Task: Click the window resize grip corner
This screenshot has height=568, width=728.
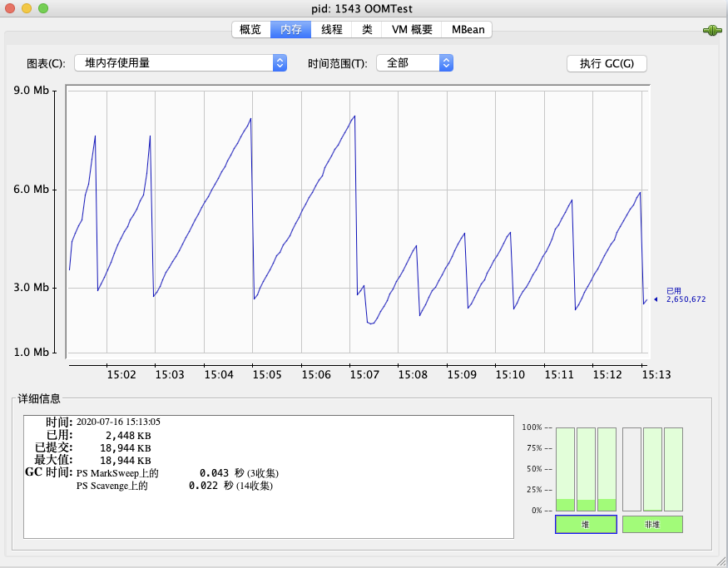Action: [x=722, y=562]
